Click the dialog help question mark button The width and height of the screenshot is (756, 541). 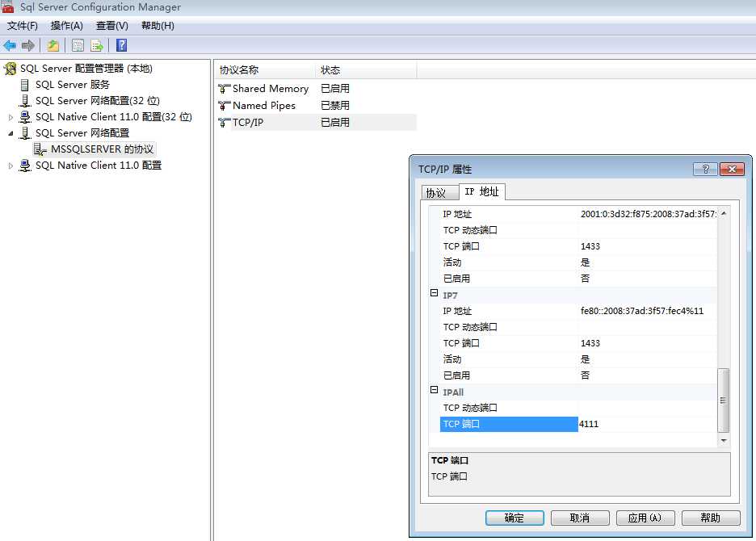705,170
